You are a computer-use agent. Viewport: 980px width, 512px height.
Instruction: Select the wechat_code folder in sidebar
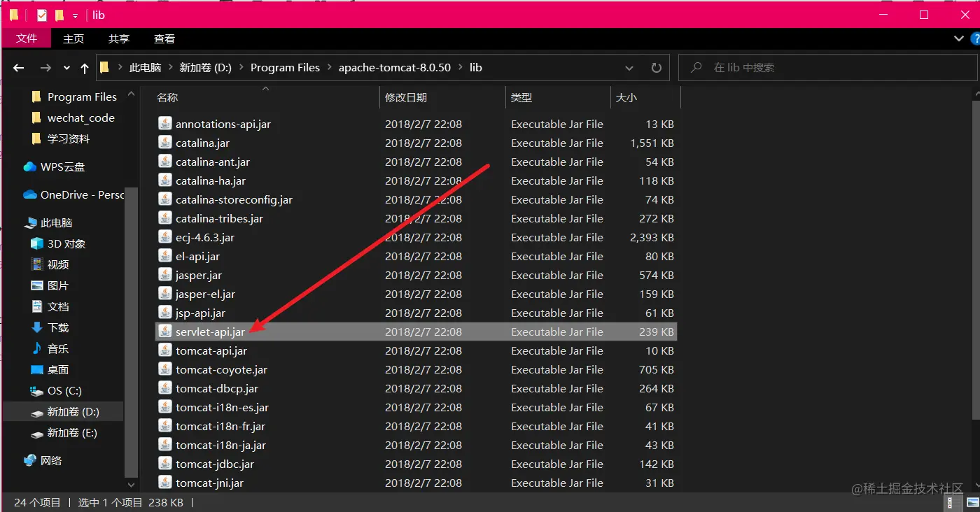tap(73, 118)
